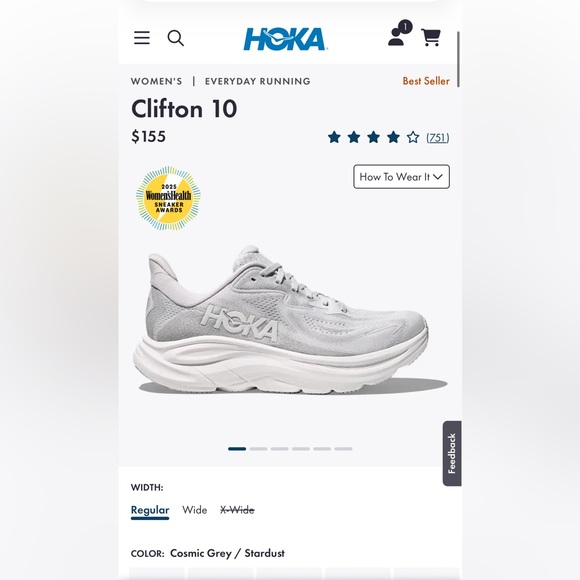
Task: Jump to the second carousel image indicator
Action: pos(258,449)
